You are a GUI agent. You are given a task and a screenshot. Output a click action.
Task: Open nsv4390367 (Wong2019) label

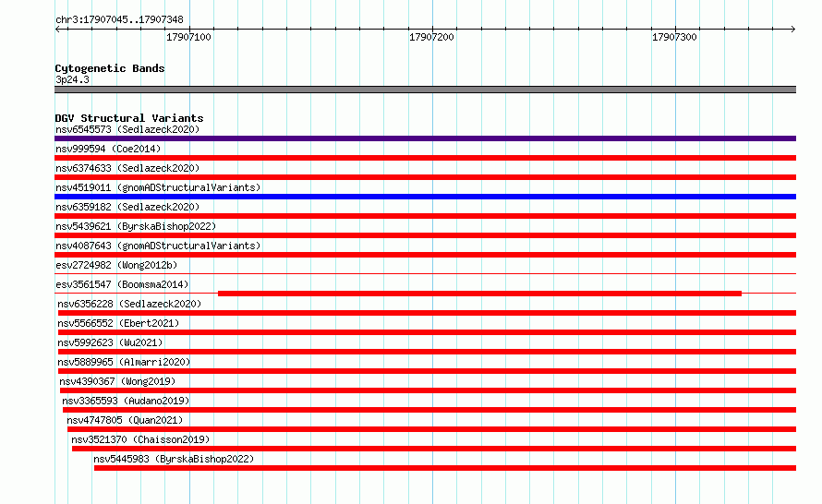[117, 381]
